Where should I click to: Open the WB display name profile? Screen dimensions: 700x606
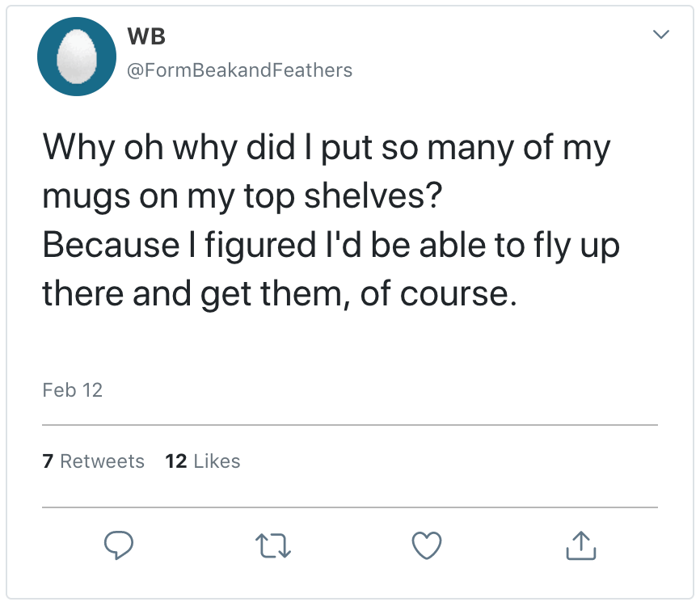click(146, 37)
